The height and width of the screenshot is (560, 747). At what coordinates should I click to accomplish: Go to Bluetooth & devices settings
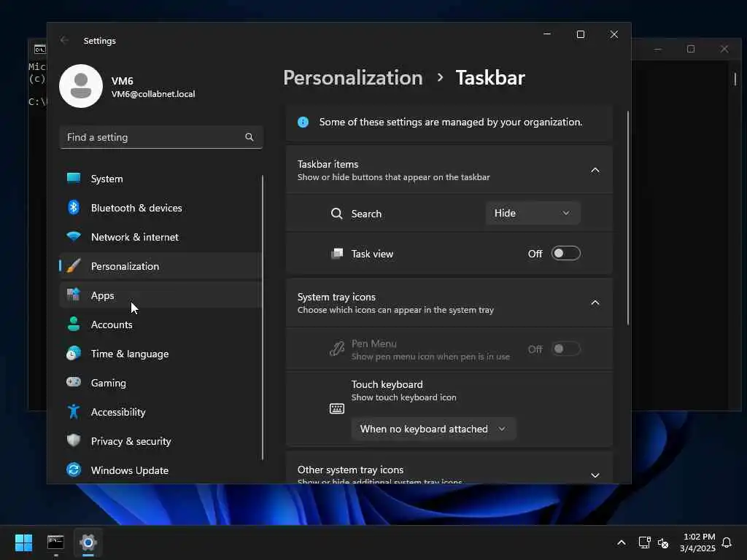[160, 208]
